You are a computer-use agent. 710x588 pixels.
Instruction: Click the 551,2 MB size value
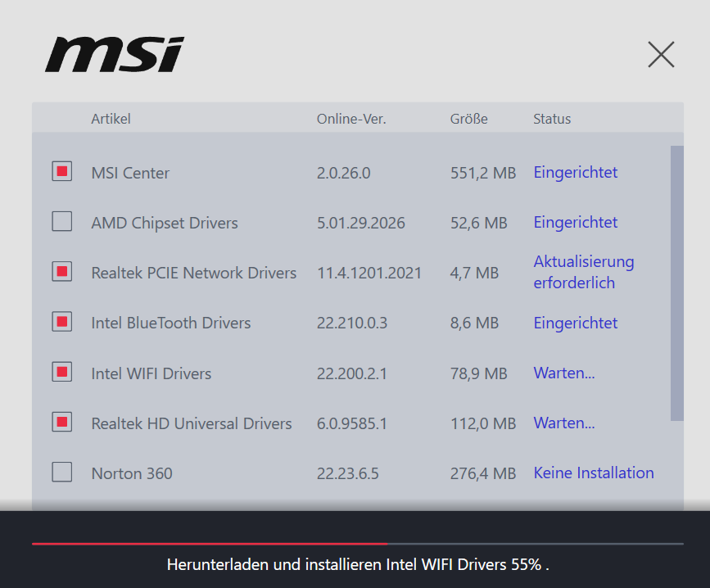tap(483, 173)
